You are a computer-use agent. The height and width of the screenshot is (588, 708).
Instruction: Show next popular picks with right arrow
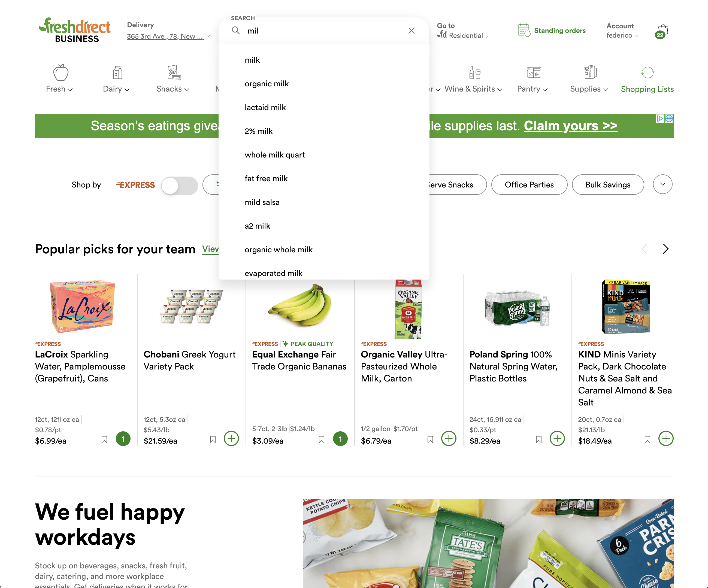pos(665,249)
